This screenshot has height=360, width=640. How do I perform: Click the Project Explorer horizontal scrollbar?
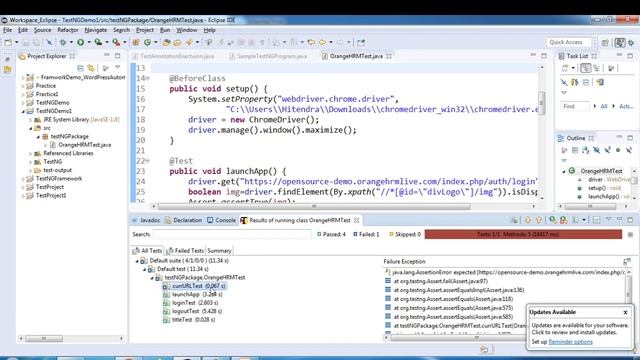[x=44, y=338]
